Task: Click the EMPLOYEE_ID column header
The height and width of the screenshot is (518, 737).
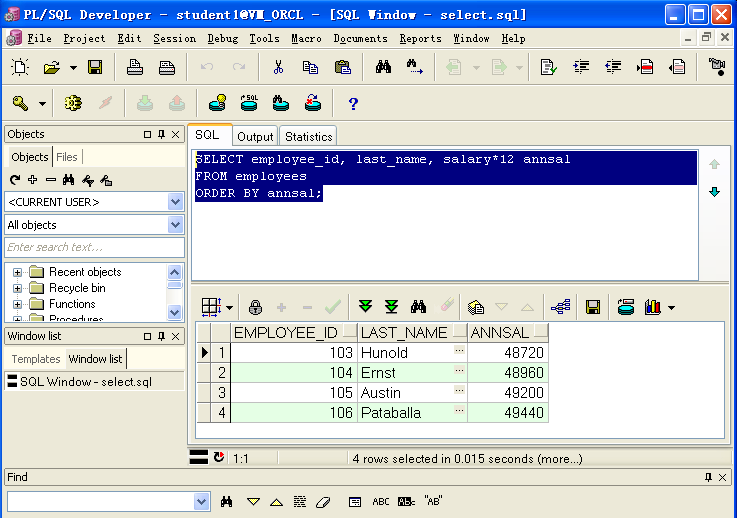Action: (294, 332)
